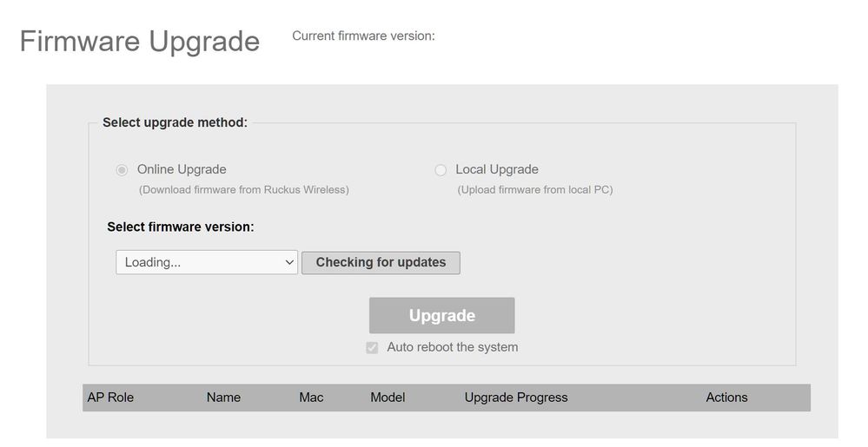Click the Download firmware from Ruckus Wireless text

pyautogui.click(x=244, y=189)
